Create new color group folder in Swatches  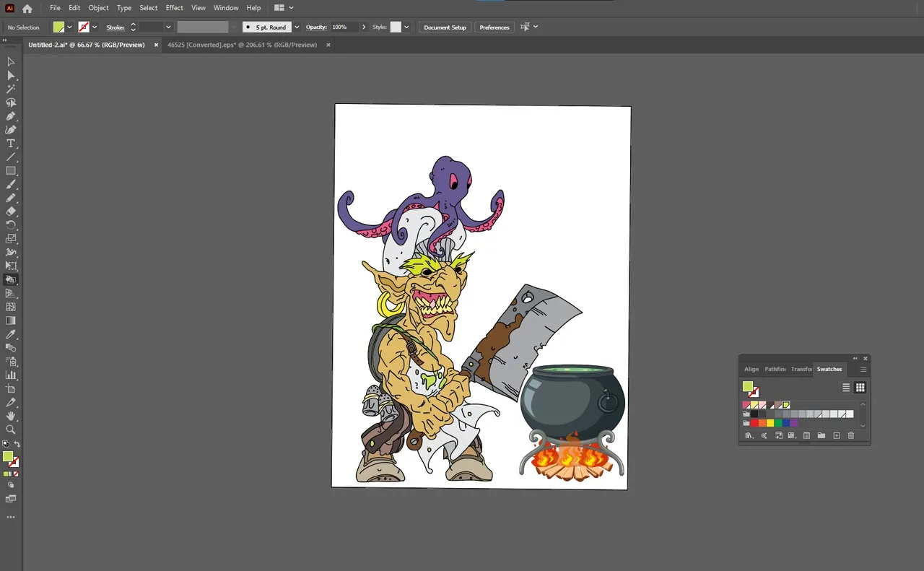click(821, 435)
